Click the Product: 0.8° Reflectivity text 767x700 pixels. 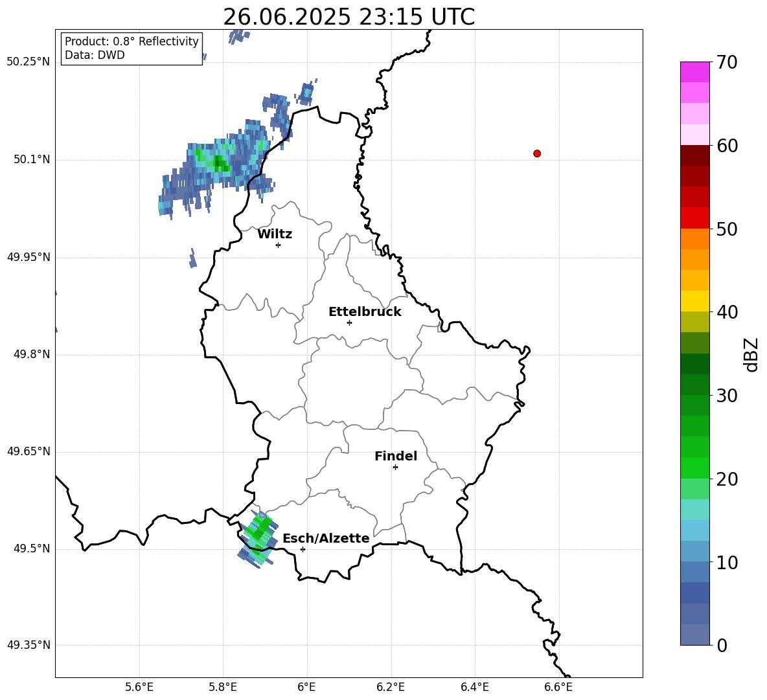point(132,41)
